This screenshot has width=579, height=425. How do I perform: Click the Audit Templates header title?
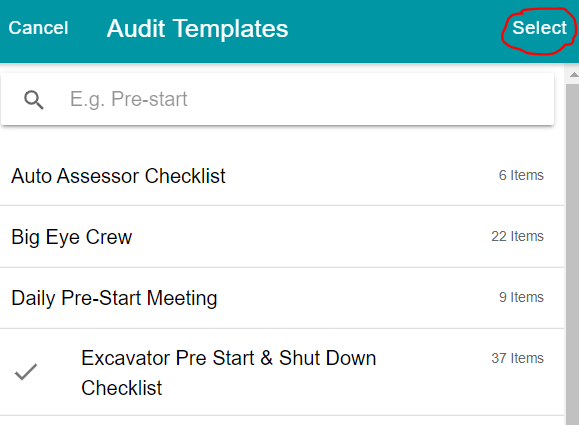(x=197, y=28)
